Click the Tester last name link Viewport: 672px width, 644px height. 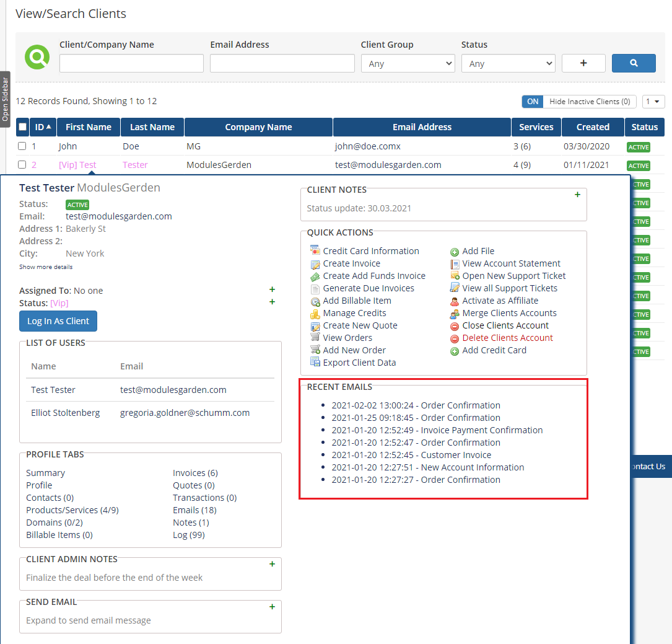click(135, 165)
